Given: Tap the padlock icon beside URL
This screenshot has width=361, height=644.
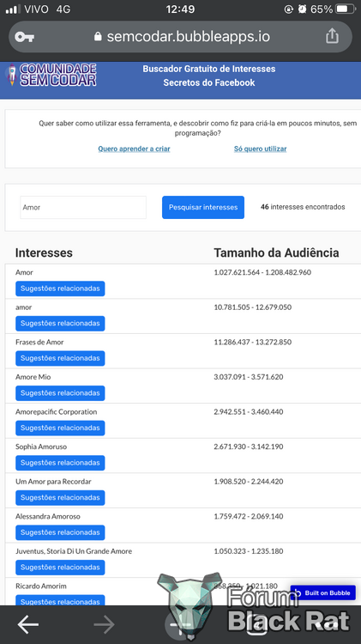Looking at the screenshot, I should tap(98, 37).
